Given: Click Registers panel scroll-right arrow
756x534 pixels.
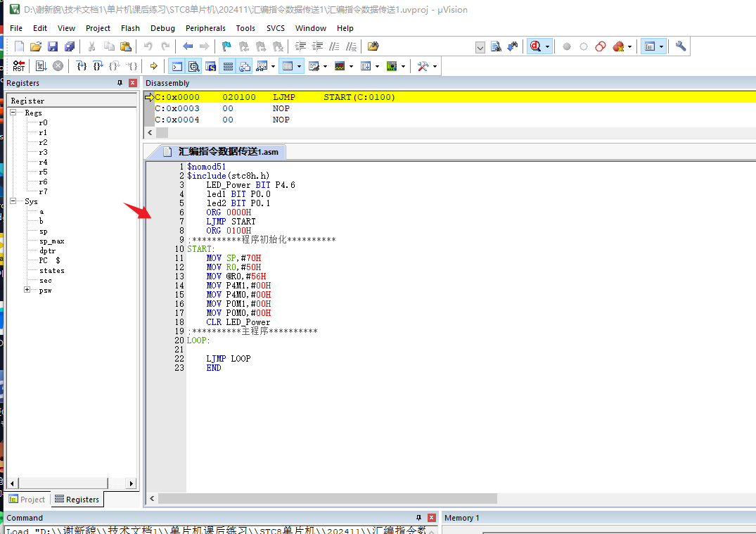Looking at the screenshot, I should pyautogui.click(x=131, y=483).
